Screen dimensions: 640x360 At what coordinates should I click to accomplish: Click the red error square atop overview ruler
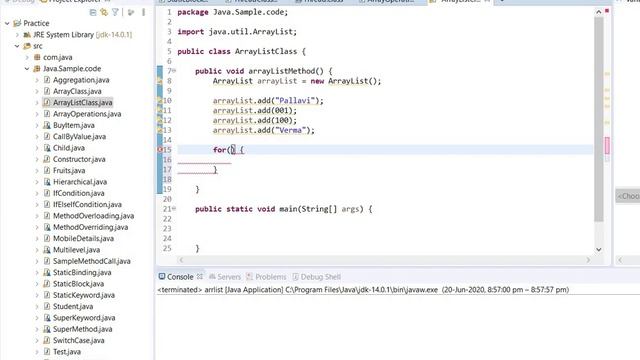pos(607,11)
